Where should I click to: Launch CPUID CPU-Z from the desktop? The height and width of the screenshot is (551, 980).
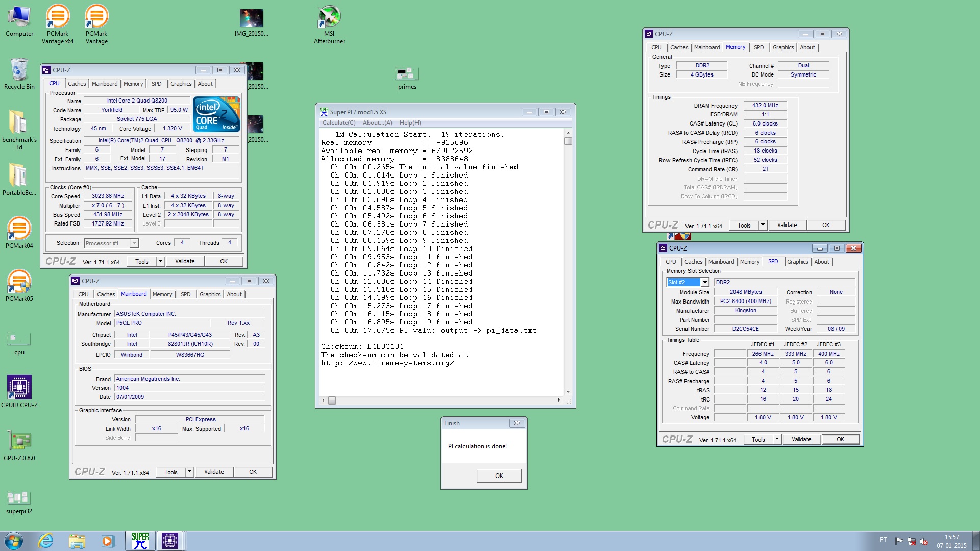click(x=19, y=391)
